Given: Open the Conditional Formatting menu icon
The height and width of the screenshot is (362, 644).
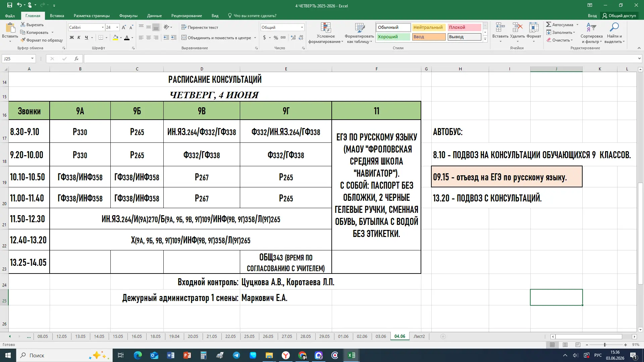Looking at the screenshot, I should (x=326, y=27).
